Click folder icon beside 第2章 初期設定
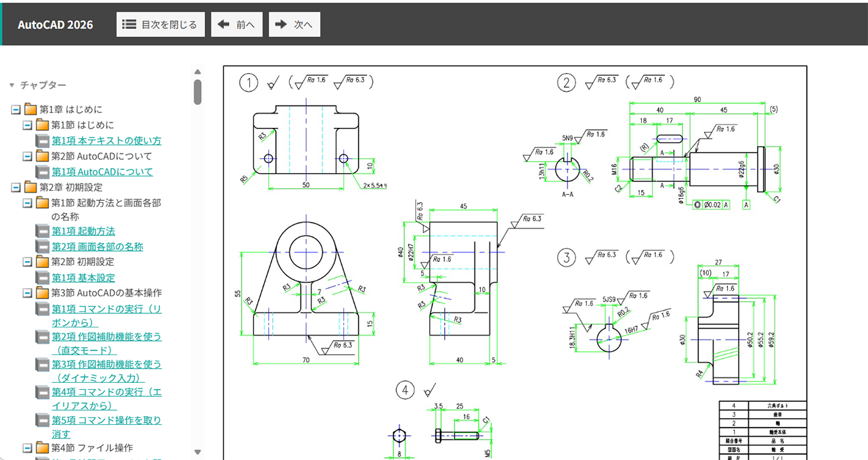The width and height of the screenshot is (868, 460). (x=30, y=187)
